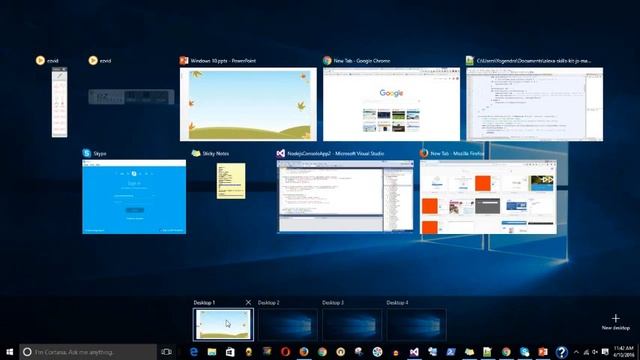Open the network status tray icon

point(586,352)
